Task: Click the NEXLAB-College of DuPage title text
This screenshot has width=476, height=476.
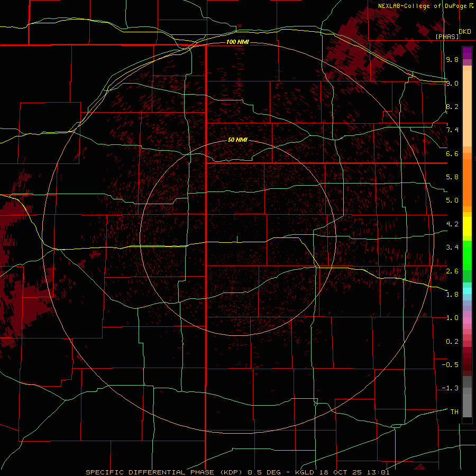Action: [x=422, y=6]
